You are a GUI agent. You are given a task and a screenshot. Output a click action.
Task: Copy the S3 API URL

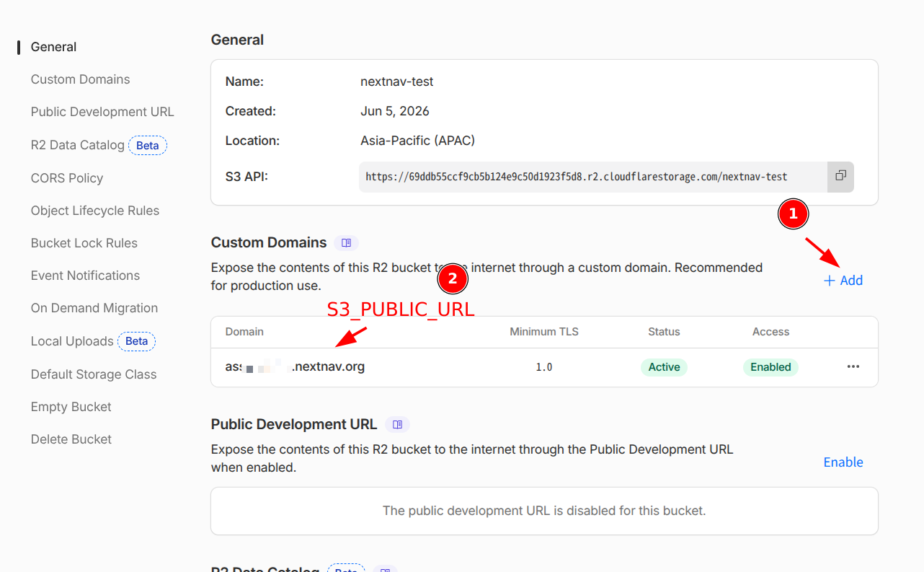click(x=840, y=176)
